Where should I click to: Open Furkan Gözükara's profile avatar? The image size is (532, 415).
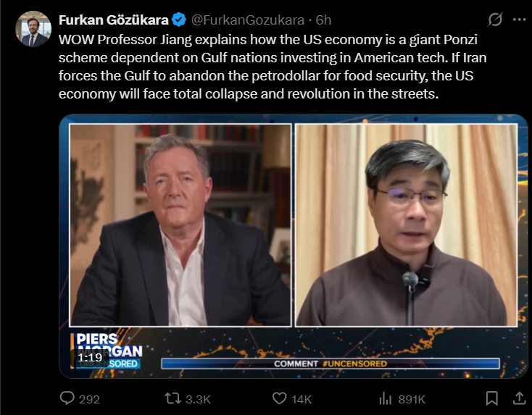(33, 29)
